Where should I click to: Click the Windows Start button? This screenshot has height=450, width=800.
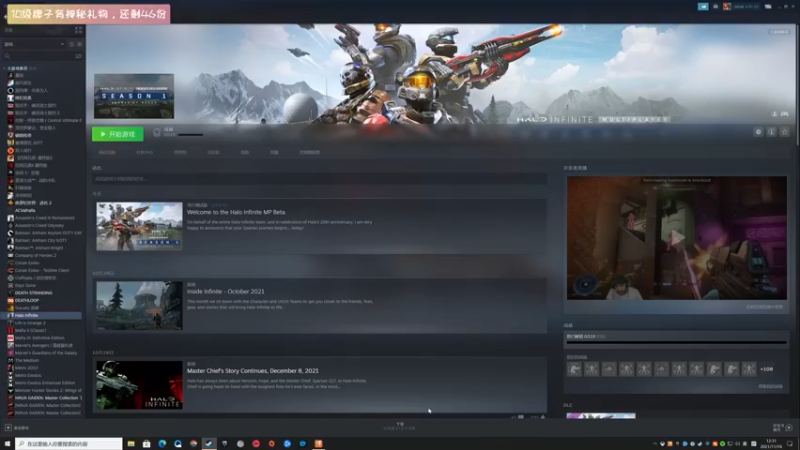coord(7,444)
